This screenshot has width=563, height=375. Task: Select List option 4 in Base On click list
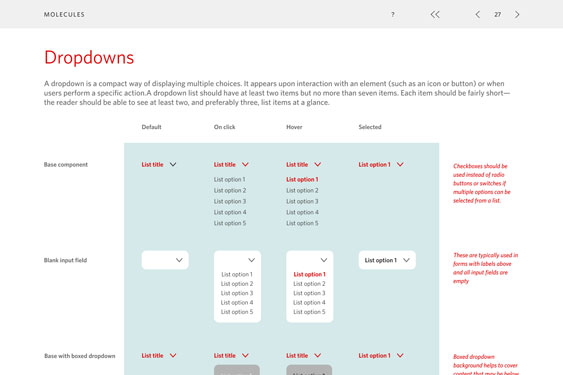click(x=230, y=212)
